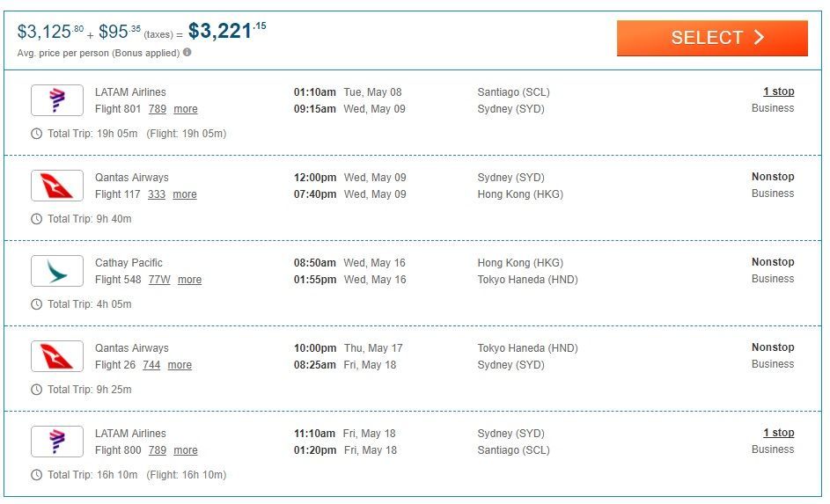Expand 'more' details for Flight 801

point(186,109)
